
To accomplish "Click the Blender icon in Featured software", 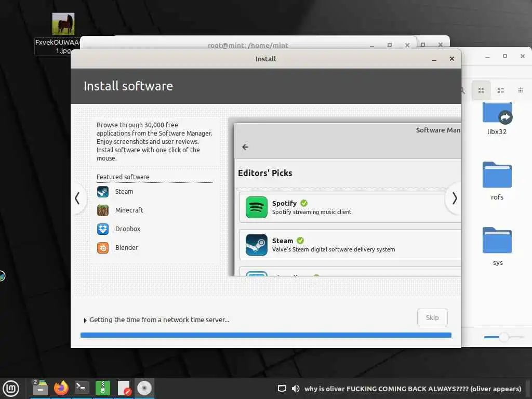I will [103, 248].
